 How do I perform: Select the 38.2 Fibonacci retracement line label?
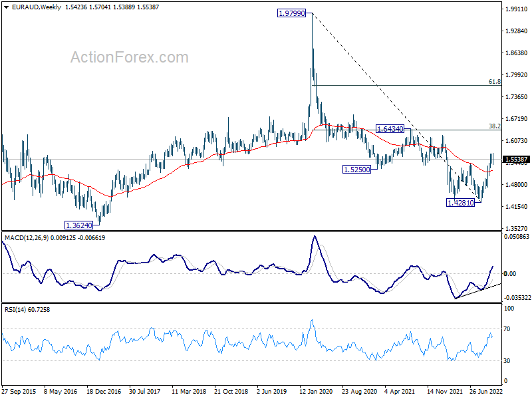[494, 126]
